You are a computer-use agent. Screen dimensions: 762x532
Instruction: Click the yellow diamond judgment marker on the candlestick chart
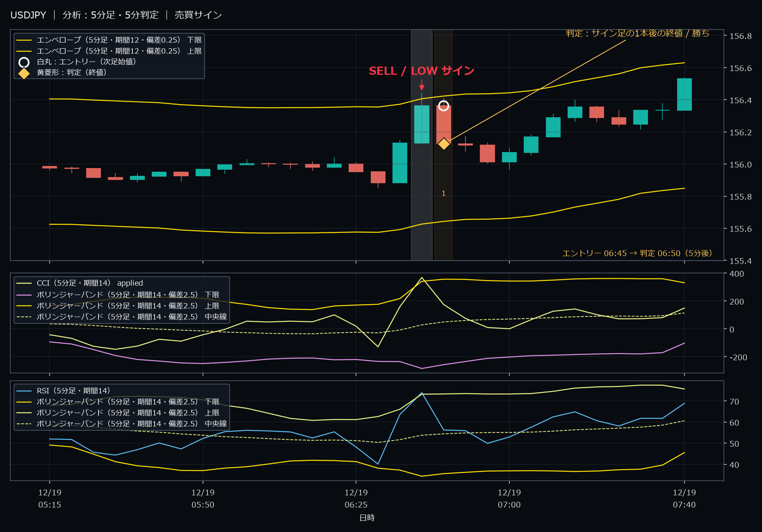click(x=443, y=144)
